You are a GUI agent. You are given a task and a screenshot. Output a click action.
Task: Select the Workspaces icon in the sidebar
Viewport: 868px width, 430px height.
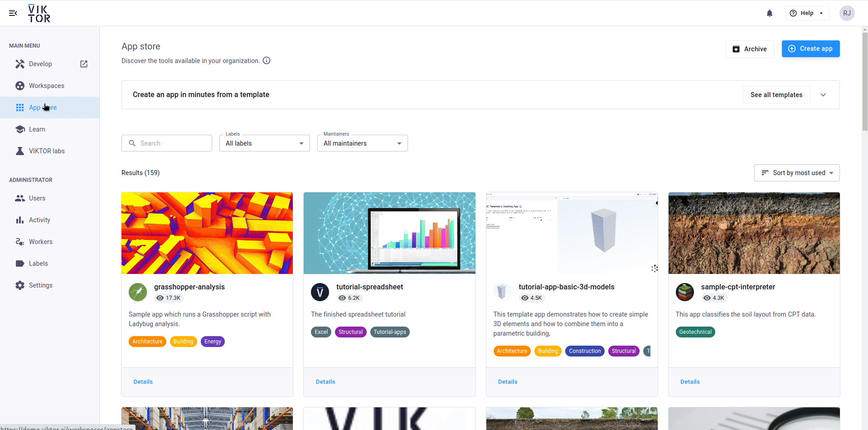coord(20,85)
